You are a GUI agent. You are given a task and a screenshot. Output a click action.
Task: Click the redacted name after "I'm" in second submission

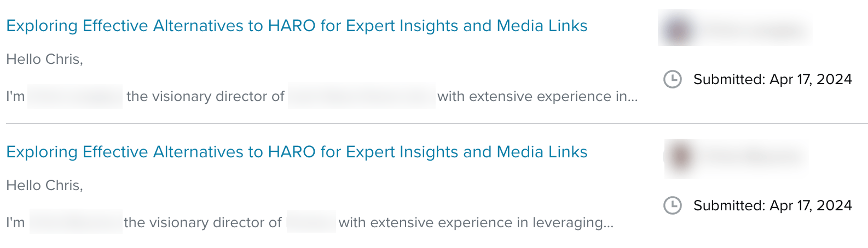76,222
